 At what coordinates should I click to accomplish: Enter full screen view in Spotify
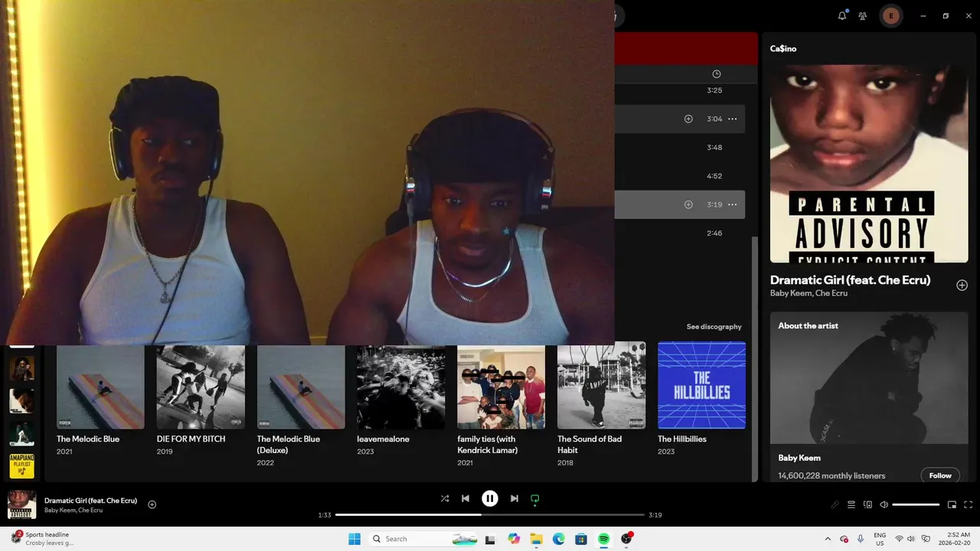[969, 504]
